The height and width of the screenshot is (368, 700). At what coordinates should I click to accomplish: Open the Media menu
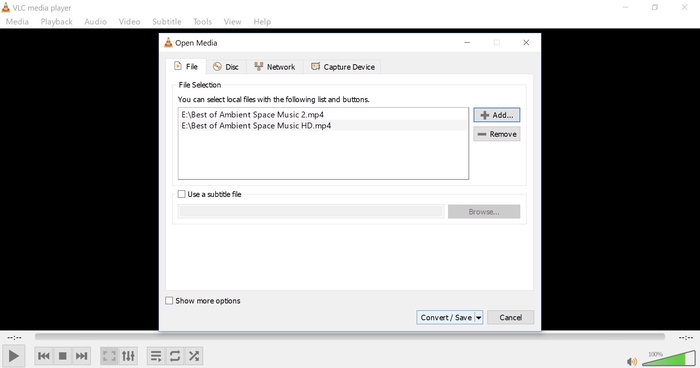17,21
